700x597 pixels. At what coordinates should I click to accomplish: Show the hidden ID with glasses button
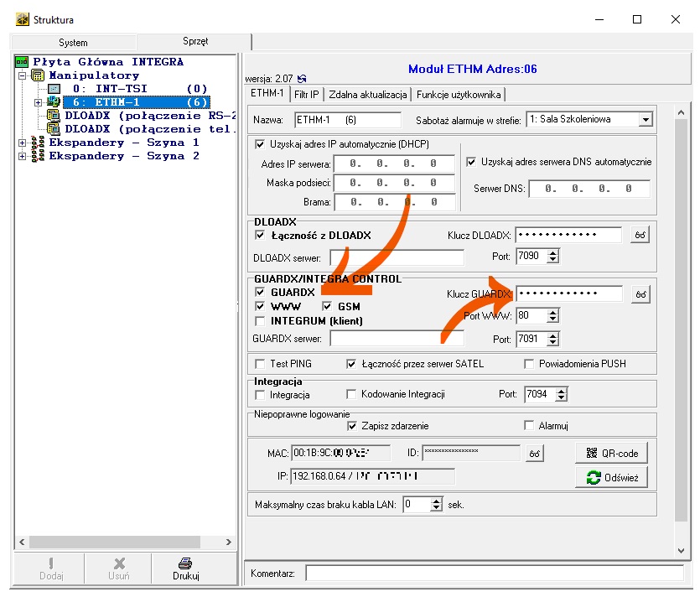pos(533,454)
